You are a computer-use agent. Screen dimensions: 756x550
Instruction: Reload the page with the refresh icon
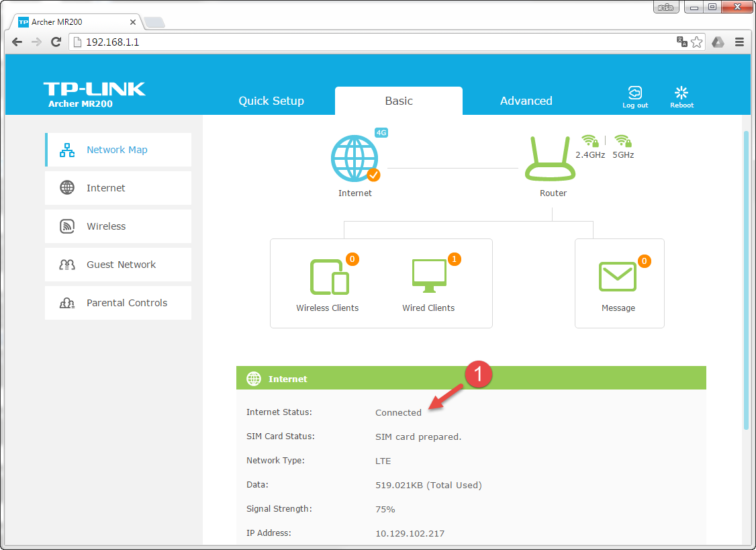click(x=56, y=42)
